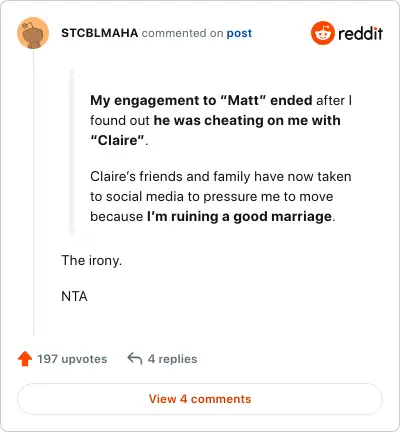Click the orange upvote arrow
This screenshot has height=432, width=400.
[25, 359]
